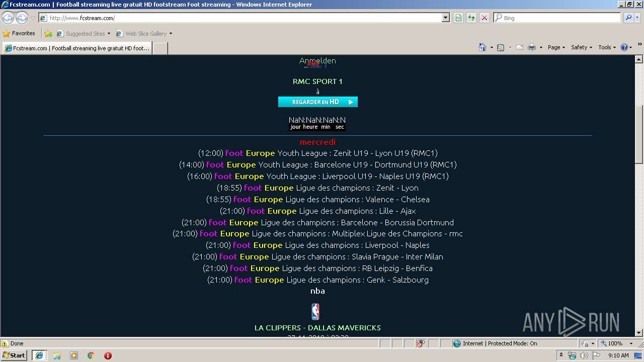Click the network tray icon
Screen dimensions: 644x362
572,355
